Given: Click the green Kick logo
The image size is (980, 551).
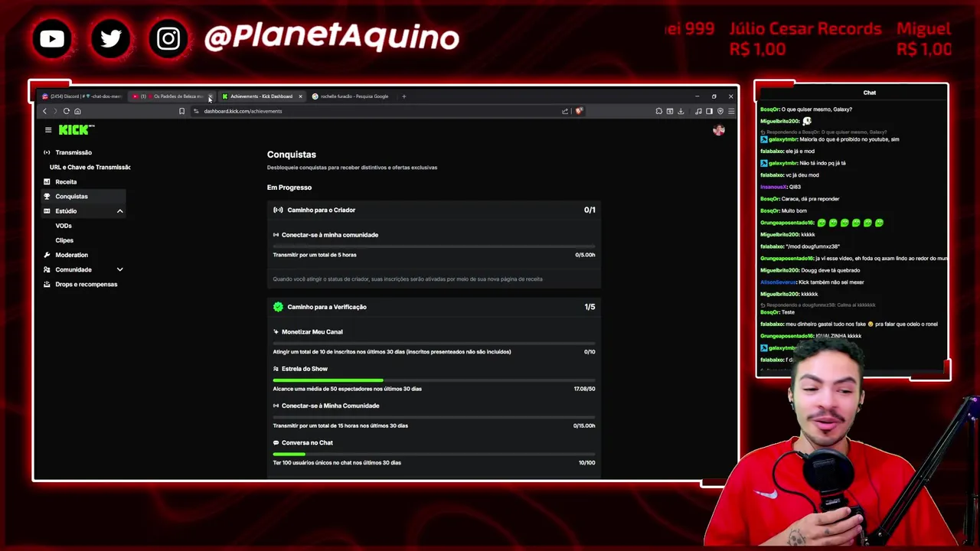Looking at the screenshot, I should point(76,129).
